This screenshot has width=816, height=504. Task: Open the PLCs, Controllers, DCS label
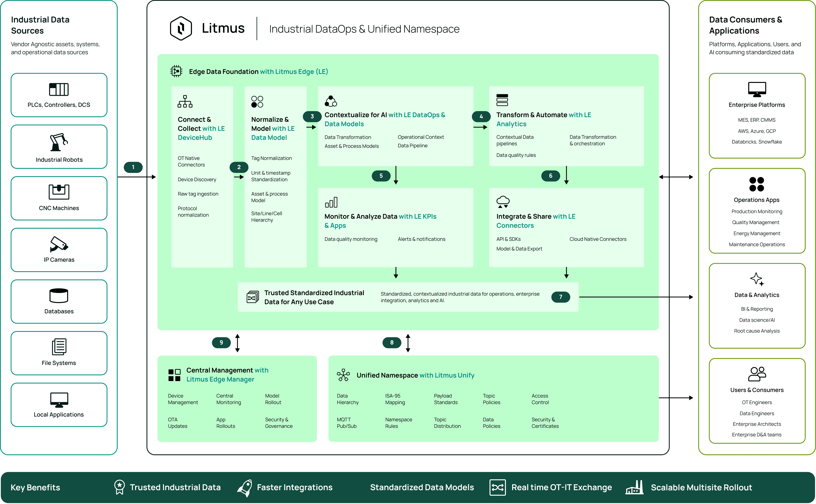tap(59, 105)
